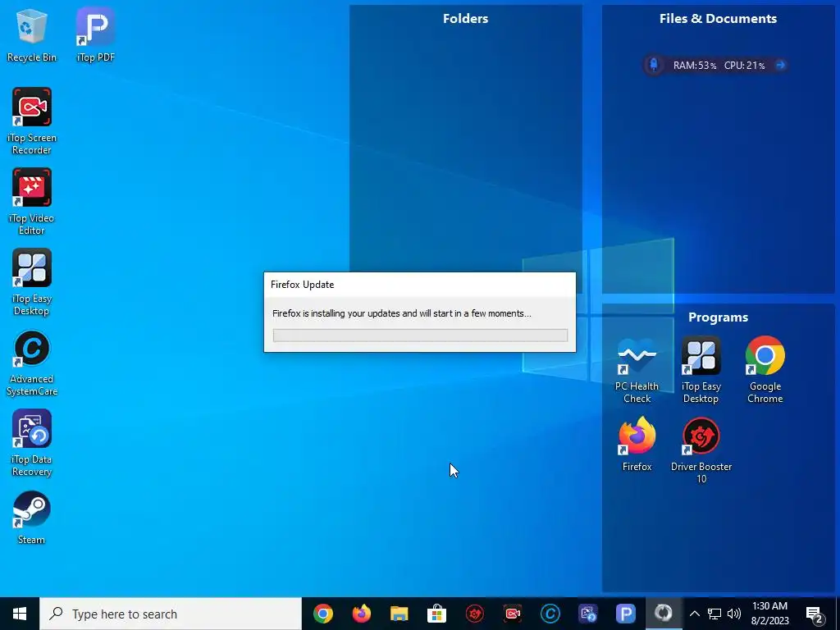Open File Explorer from the taskbar
This screenshot has height=630, width=840.
point(399,614)
